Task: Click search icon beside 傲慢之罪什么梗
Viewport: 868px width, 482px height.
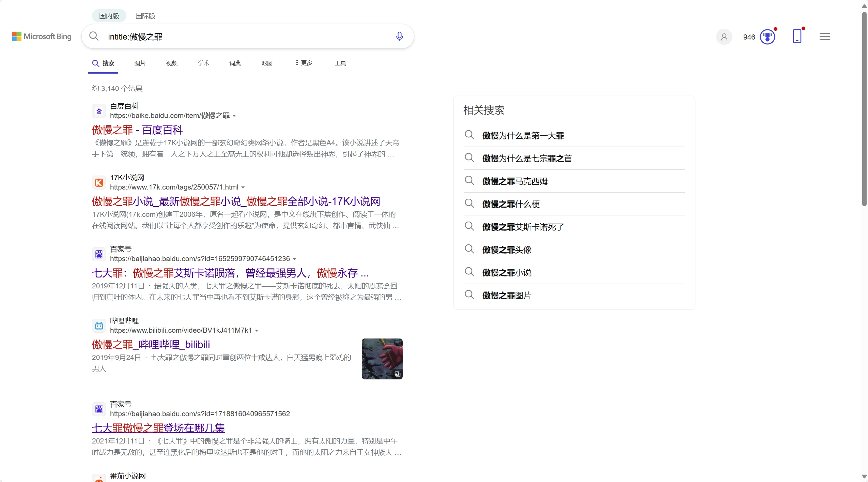Action: tap(469, 204)
